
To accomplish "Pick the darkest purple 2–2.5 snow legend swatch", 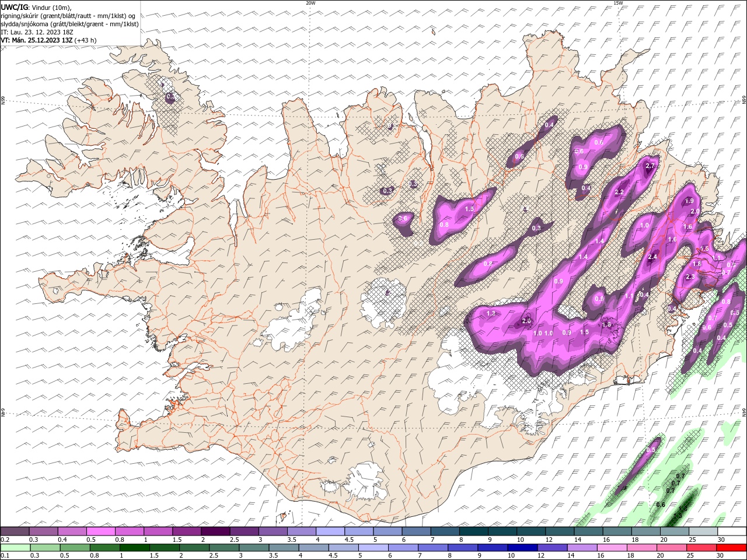I will pyautogui.click(x=215, y=531).
